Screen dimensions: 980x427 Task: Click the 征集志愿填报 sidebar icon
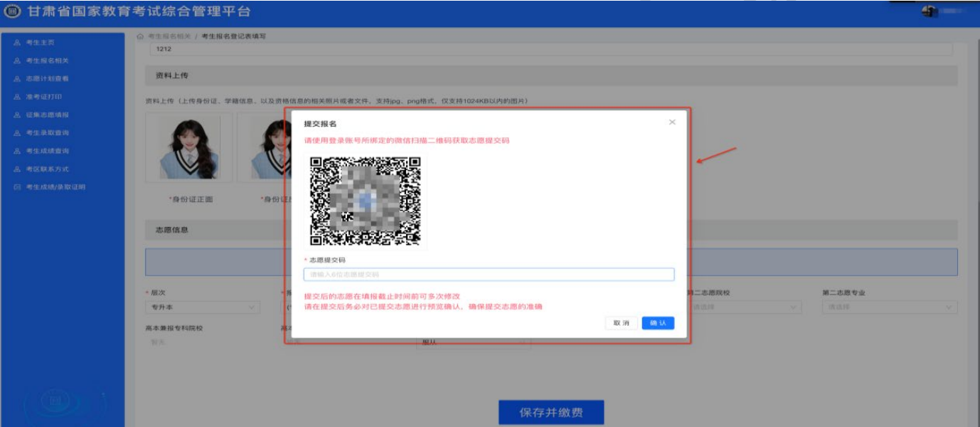[17, 115]
